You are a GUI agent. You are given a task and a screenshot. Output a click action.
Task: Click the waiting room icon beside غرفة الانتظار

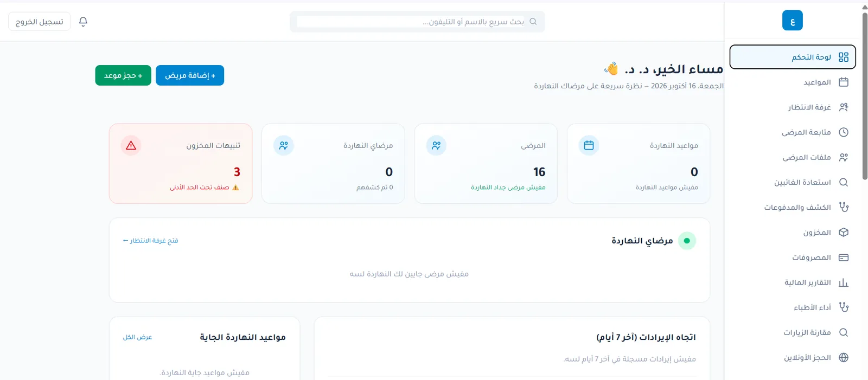click(x=844, y=107)
